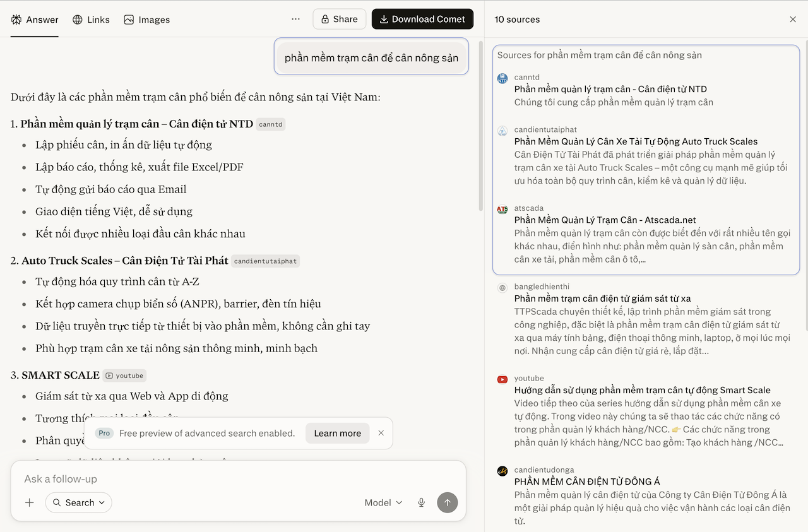Screen dimensions: 808x532
Task: Click Learn more in the Pro banner
Action: point(338,433)
